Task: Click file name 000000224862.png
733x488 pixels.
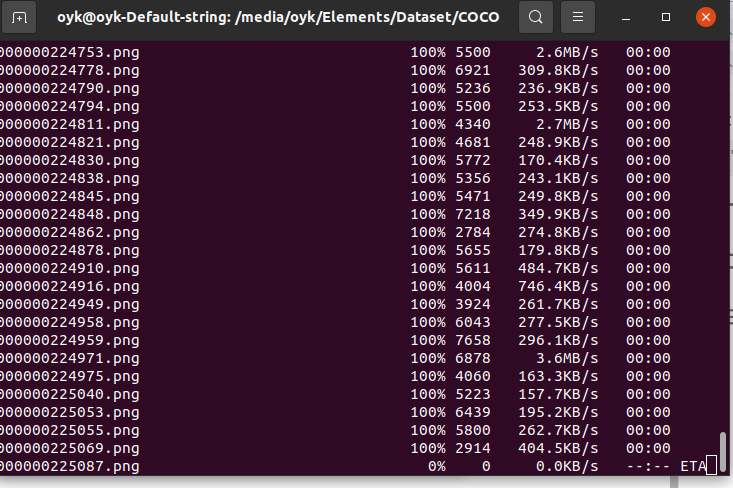Action: (x=70, y=232)
